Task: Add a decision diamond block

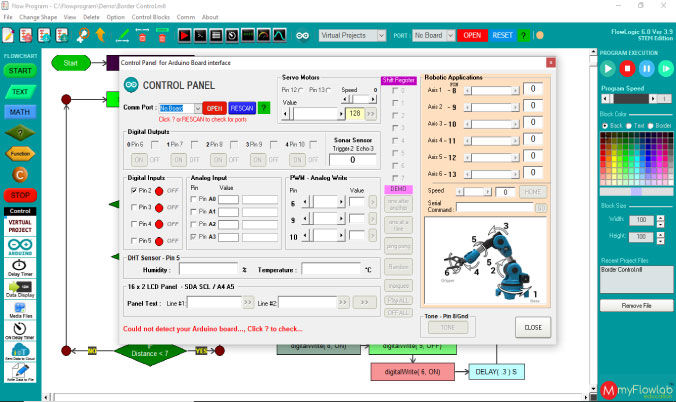Action: 20,133
